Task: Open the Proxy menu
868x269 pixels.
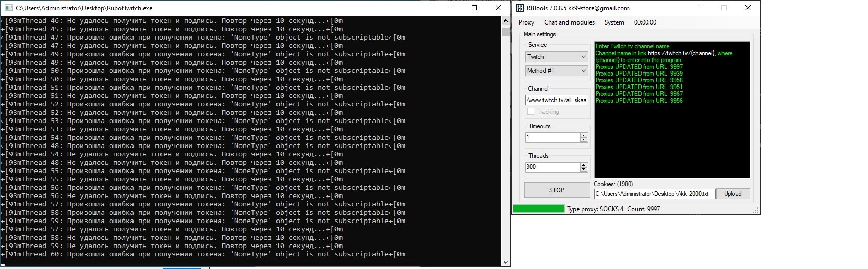Action: [x=526, y=22]
